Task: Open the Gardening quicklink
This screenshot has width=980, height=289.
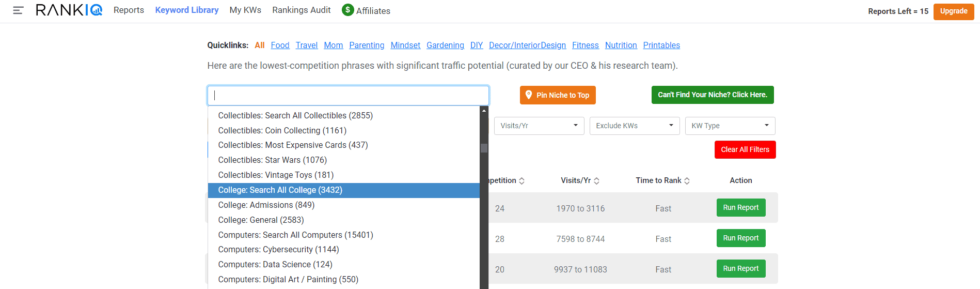Action: (x=445, y=45)
